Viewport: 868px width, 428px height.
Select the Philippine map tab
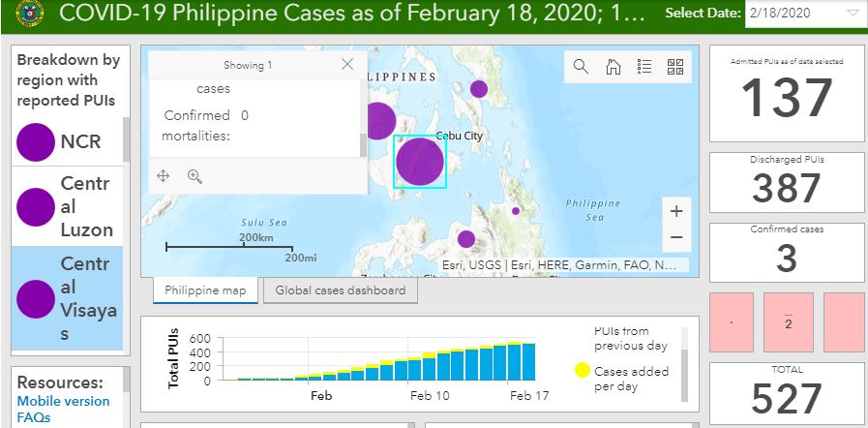(205, 290)
